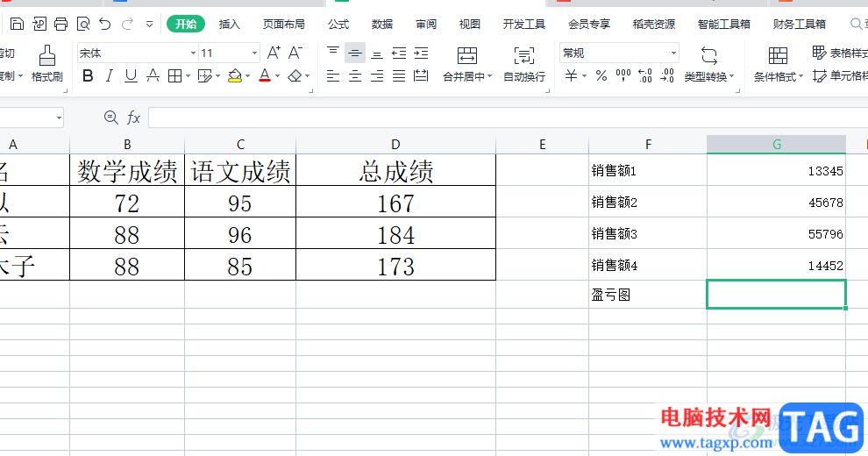Select cell with 总成绩 header
868x456 pixels.
395,170
